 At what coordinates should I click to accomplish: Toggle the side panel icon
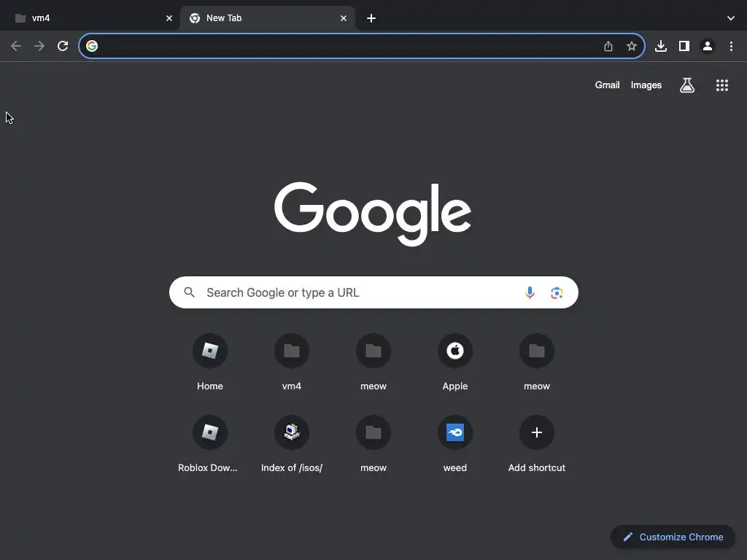684,46
